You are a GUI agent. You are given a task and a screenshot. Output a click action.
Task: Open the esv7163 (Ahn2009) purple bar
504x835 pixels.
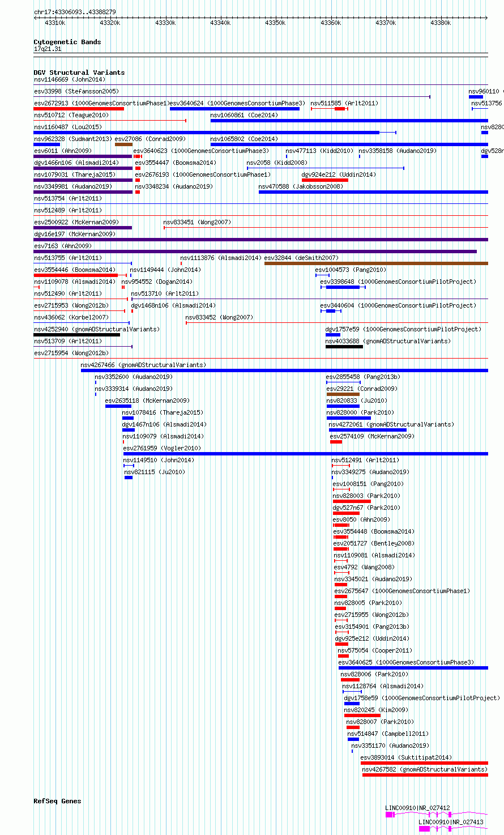(x=255, y=252)
